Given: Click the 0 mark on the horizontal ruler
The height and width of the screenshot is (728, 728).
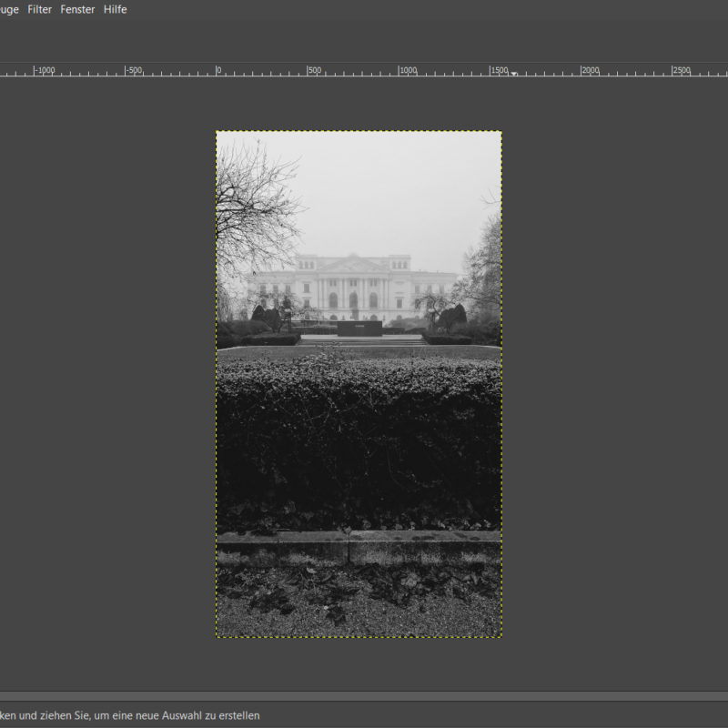Looking at the screenshot, I should tap(218, 70).
